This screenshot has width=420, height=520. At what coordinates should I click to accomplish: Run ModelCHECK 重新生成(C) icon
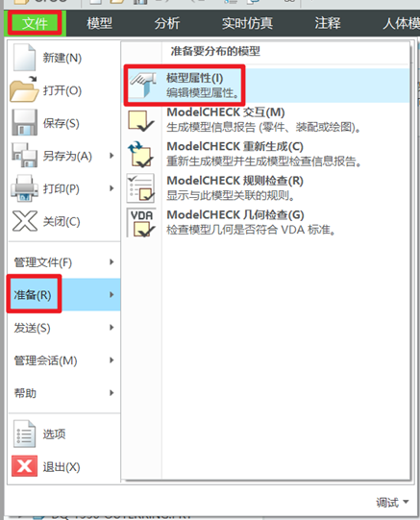[141, 154]
